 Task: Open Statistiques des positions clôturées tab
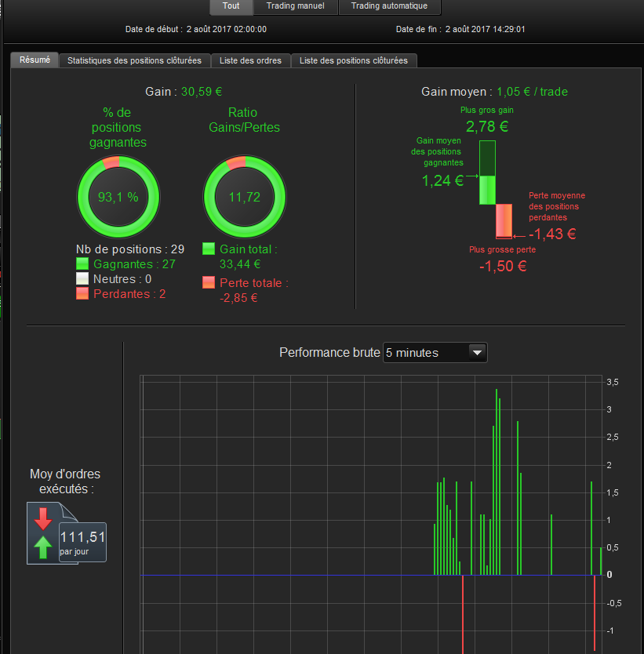pyautogui.click(x=134, y=60)
